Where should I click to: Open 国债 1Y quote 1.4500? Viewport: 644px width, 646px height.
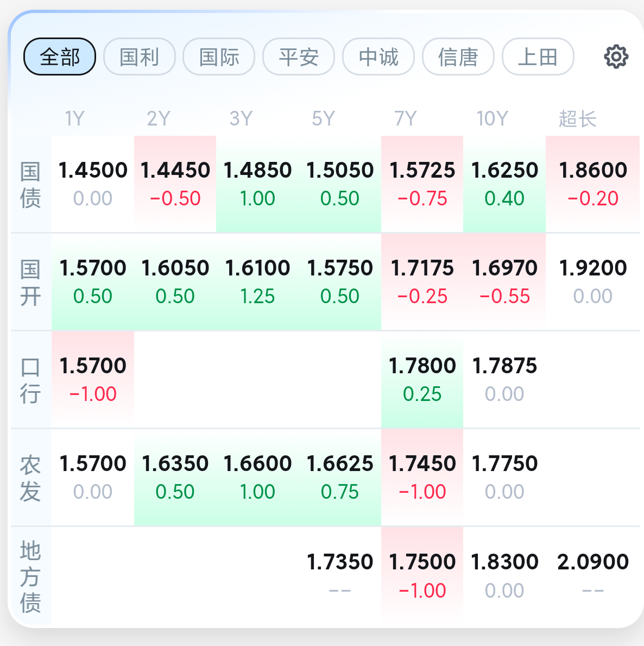93,184
